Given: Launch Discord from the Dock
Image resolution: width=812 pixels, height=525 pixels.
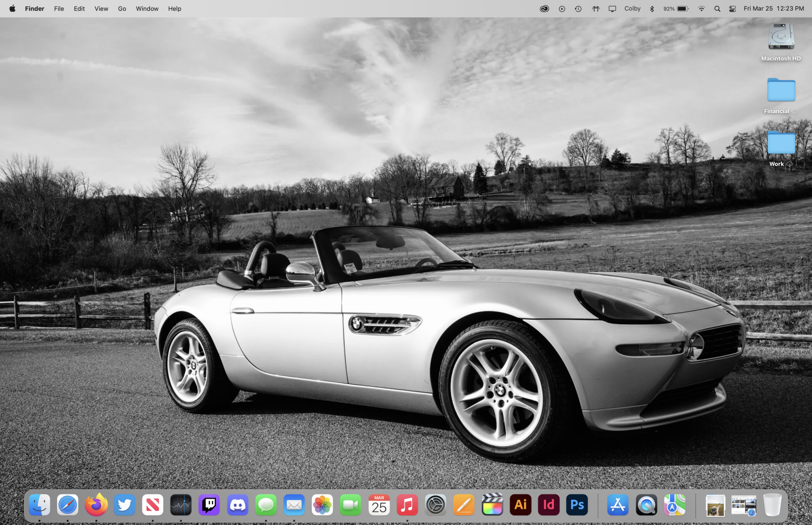Looking at the screenshot, I should click(x=238, y=505).
